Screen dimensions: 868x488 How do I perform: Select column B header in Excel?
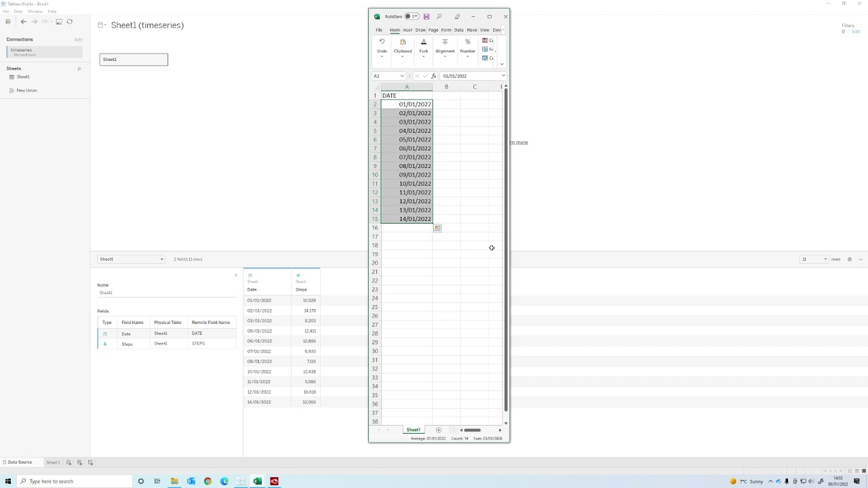pos(446,87)
